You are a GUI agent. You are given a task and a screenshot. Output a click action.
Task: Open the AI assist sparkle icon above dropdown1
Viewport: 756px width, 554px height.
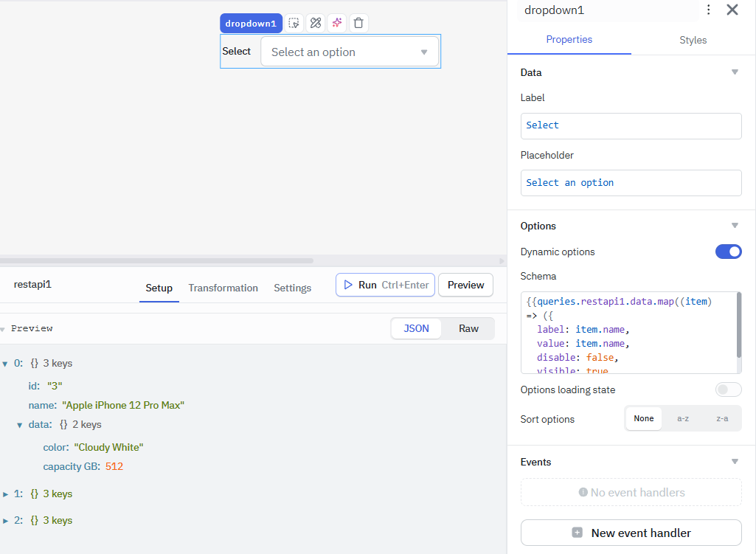click(x=336, y=23)
